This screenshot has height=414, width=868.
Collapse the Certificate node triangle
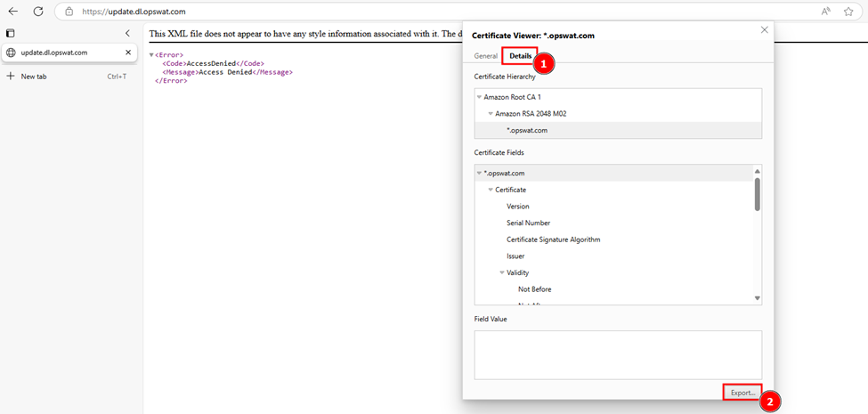click(x=491, y=190)
